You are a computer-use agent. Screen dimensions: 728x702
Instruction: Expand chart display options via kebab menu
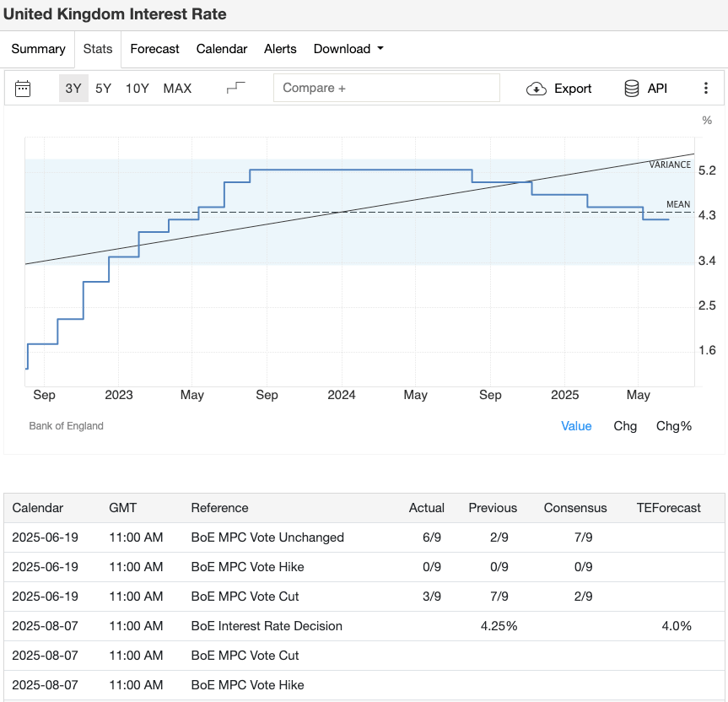tap(706, 88)
